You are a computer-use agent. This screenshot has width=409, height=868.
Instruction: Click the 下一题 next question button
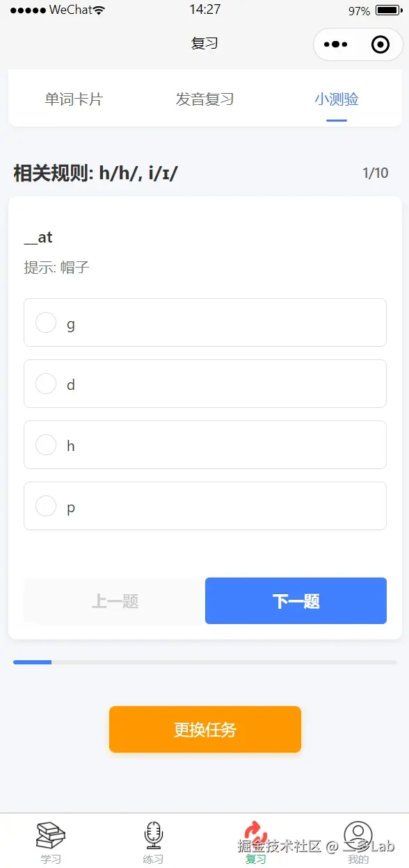pyautogui.click(x=296, y=600)
